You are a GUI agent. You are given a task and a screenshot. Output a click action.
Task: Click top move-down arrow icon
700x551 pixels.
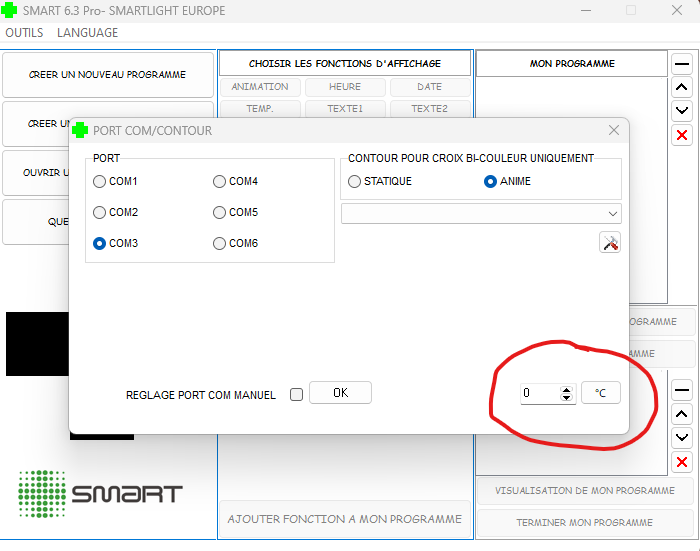click(682, 110)
